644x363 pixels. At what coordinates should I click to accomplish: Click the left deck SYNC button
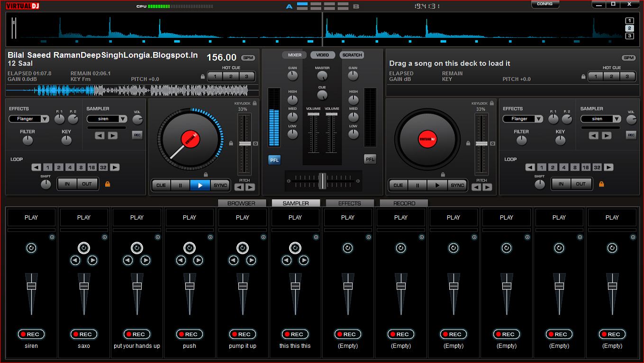pos(220,185)
